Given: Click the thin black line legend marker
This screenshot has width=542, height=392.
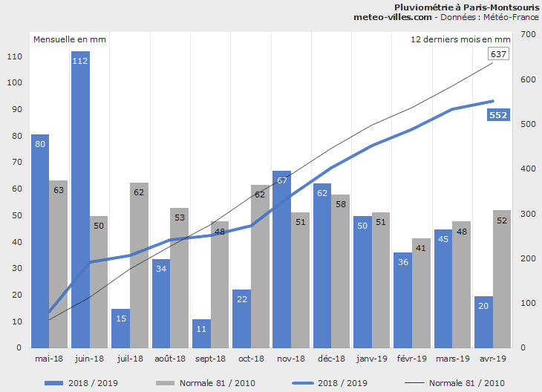Looking at the screenshot, I should pyautogui.click(x=412, y=383).
